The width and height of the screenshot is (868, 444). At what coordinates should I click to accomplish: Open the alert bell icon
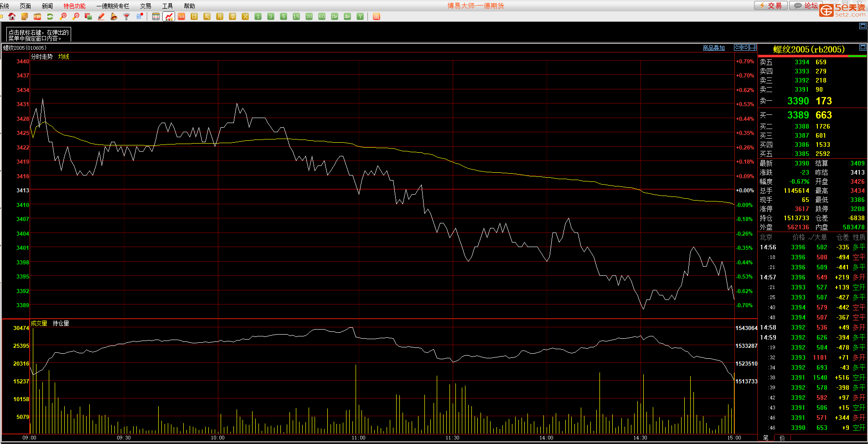tap(114, 16)
